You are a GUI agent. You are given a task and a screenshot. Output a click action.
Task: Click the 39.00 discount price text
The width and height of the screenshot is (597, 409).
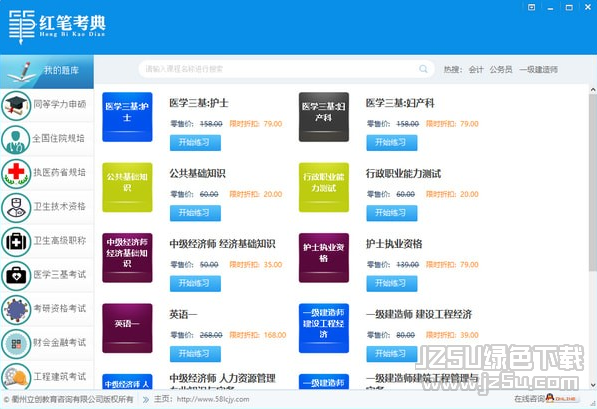tap(469, 335)
